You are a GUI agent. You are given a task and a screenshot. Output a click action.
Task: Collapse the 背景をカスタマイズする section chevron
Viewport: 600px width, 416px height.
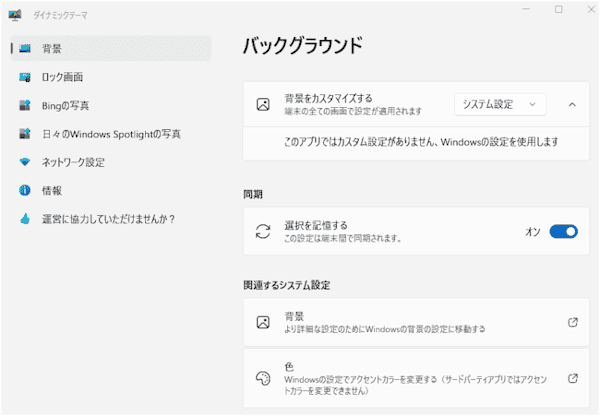click(572, 104)
